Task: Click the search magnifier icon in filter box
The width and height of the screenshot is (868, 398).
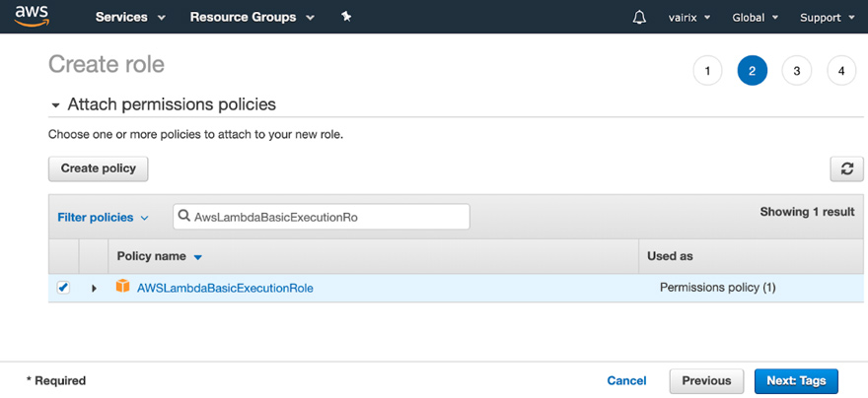Action: 184,217
